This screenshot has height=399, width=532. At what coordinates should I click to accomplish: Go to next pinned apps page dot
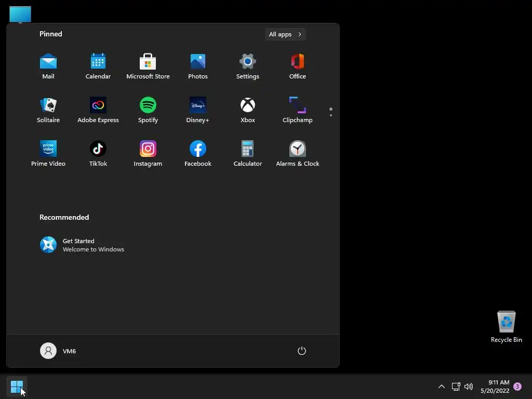(x=331, y=115)
